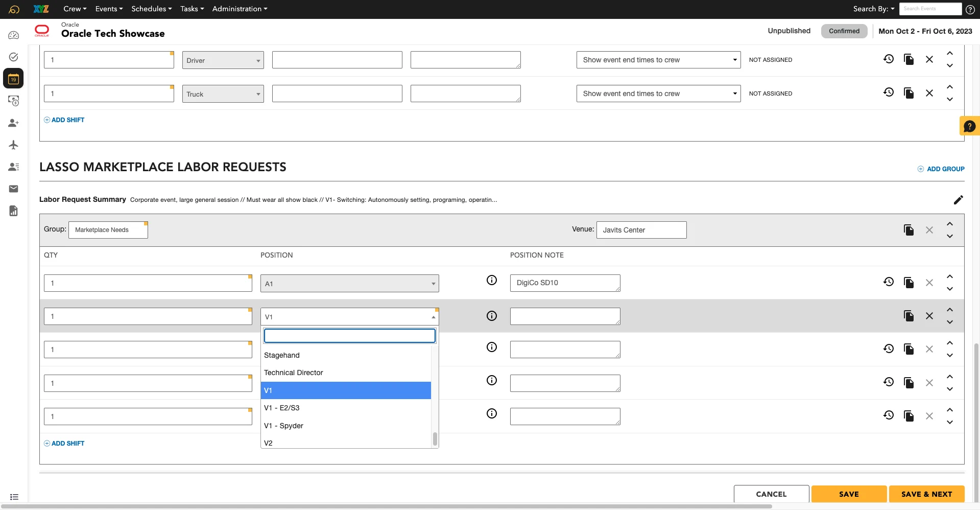Open the Truck position dropdown
The width and height of the screenshot is (980, 510).
pyautogui.click(x=223, y=94)
